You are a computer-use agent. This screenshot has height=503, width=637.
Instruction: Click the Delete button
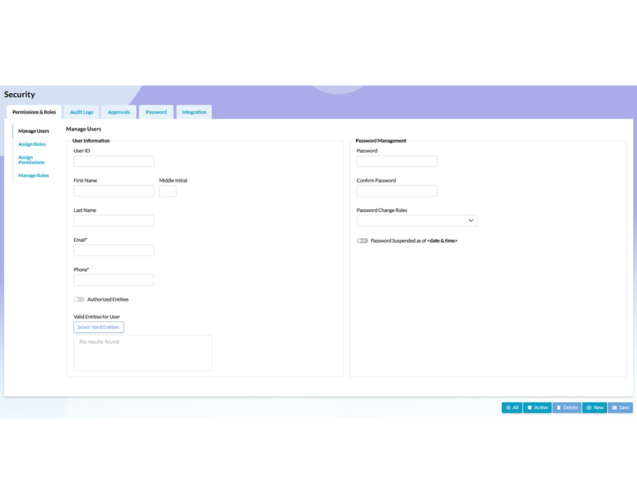(567, 408)
